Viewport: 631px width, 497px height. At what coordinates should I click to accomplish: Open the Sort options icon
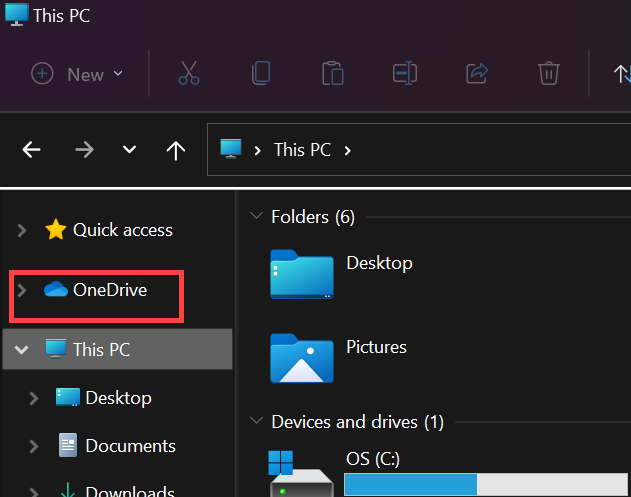622,74
